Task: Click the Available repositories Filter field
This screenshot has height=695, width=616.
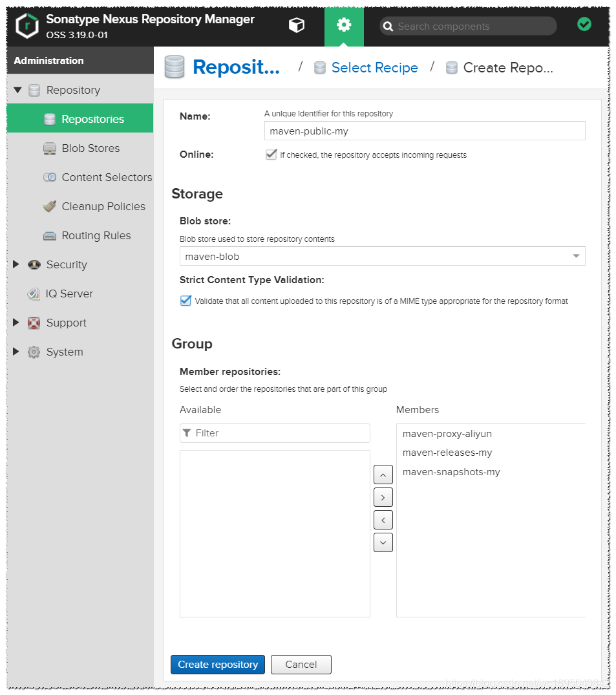Action: [x=275, y=433]
